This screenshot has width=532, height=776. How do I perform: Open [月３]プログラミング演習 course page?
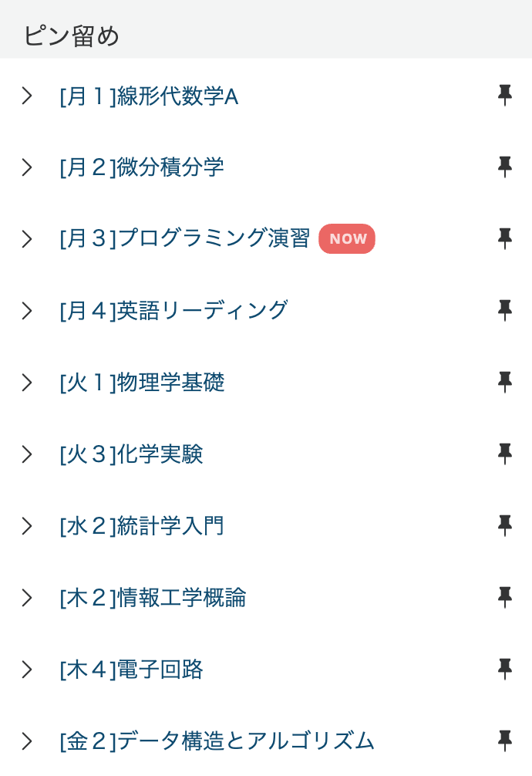(186, 238)
